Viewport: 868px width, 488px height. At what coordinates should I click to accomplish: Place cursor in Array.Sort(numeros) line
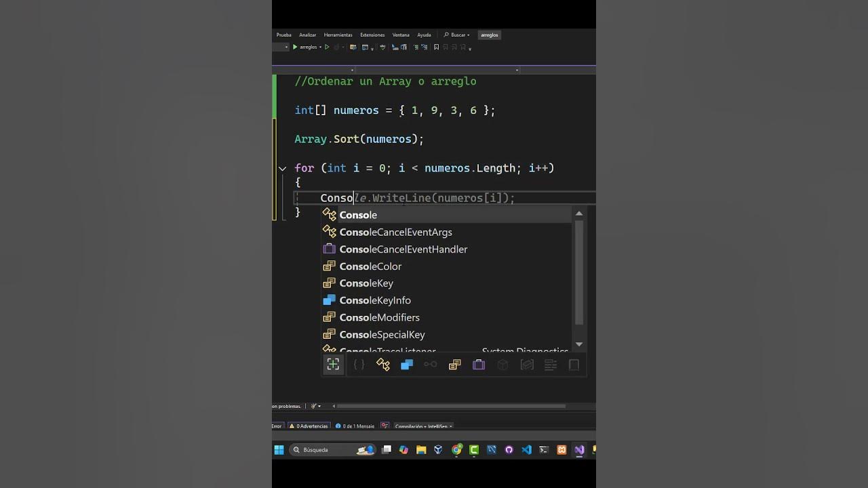coord(359,139)
